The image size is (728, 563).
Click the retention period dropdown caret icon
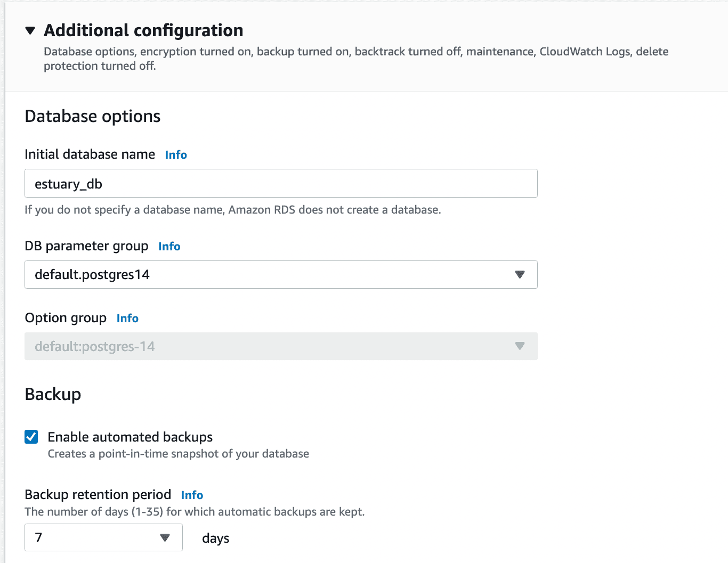pos(165,537)
